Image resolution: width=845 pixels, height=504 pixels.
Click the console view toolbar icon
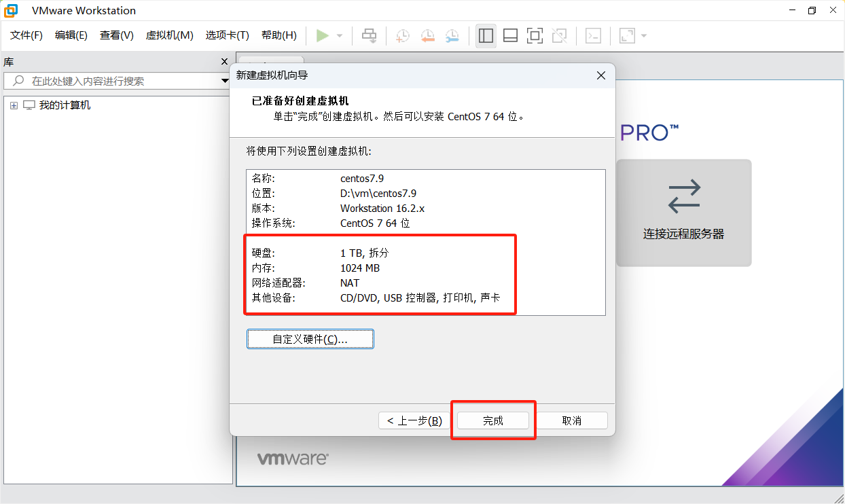point(593,35)
